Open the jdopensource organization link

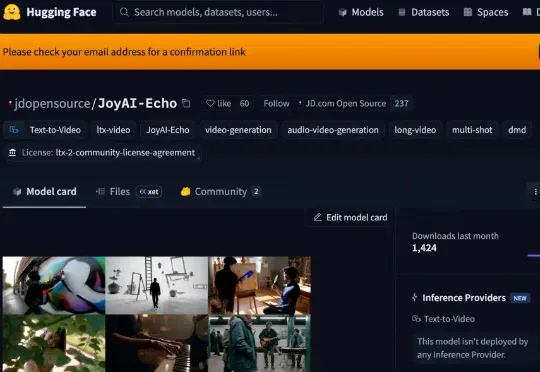pos(52,103)
